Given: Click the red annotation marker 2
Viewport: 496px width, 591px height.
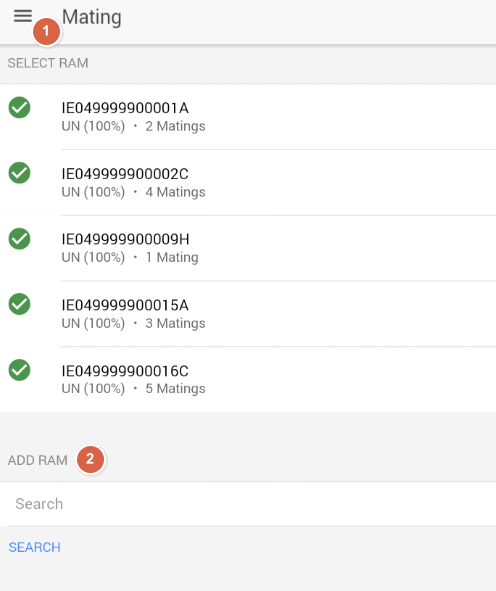Looking at the screenshot, I should tap(90, 459).
